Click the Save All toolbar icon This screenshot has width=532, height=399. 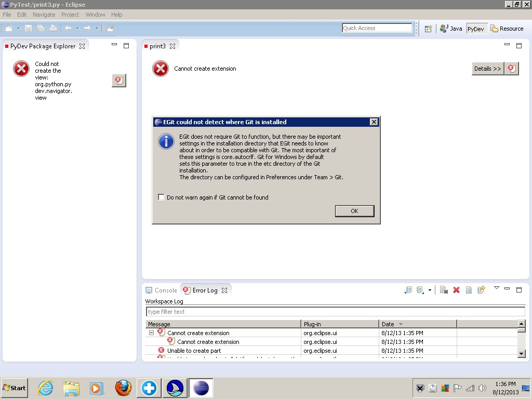point(41,29)
